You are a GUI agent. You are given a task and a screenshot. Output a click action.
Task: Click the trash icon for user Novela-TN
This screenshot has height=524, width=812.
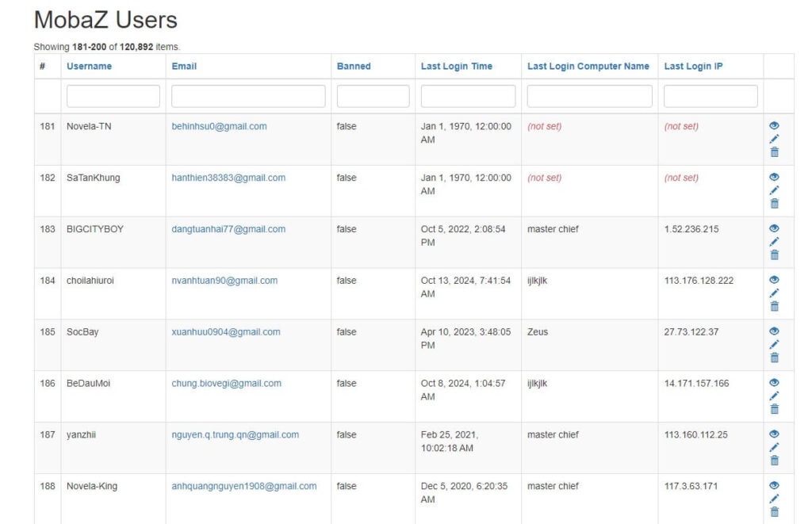[774, 152]
